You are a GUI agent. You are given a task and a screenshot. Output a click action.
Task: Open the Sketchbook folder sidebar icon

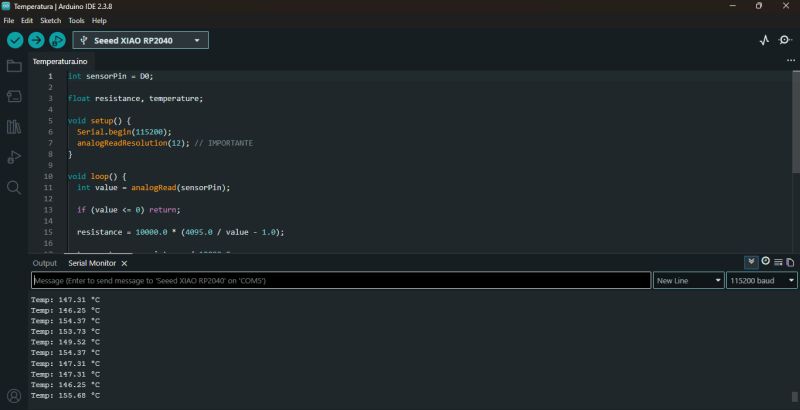pos(14,66)
